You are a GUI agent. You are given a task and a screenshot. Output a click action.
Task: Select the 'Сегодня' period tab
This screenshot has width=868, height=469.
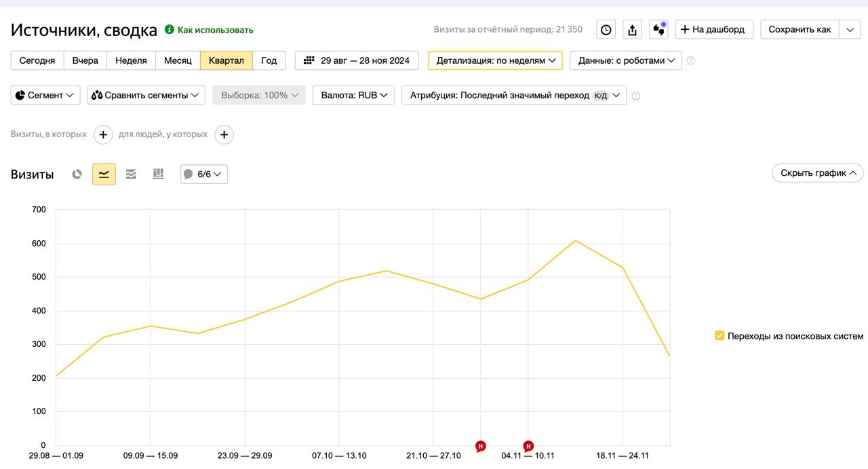coord(37,60)
